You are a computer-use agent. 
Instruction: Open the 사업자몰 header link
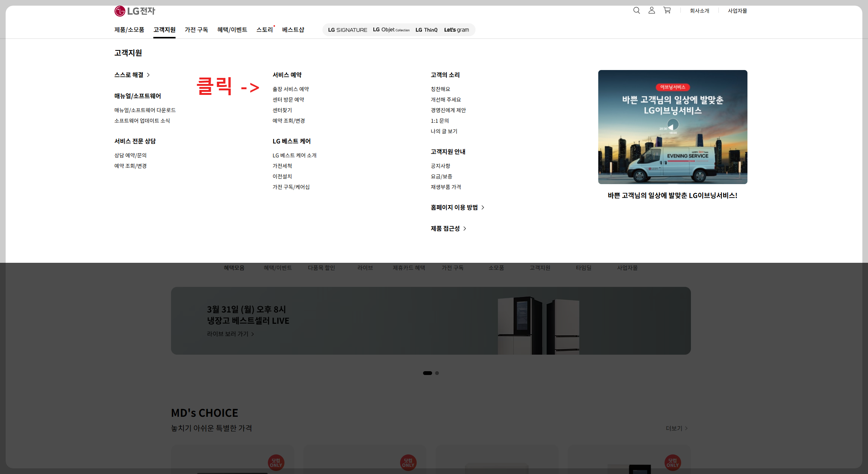coord(737,11)
